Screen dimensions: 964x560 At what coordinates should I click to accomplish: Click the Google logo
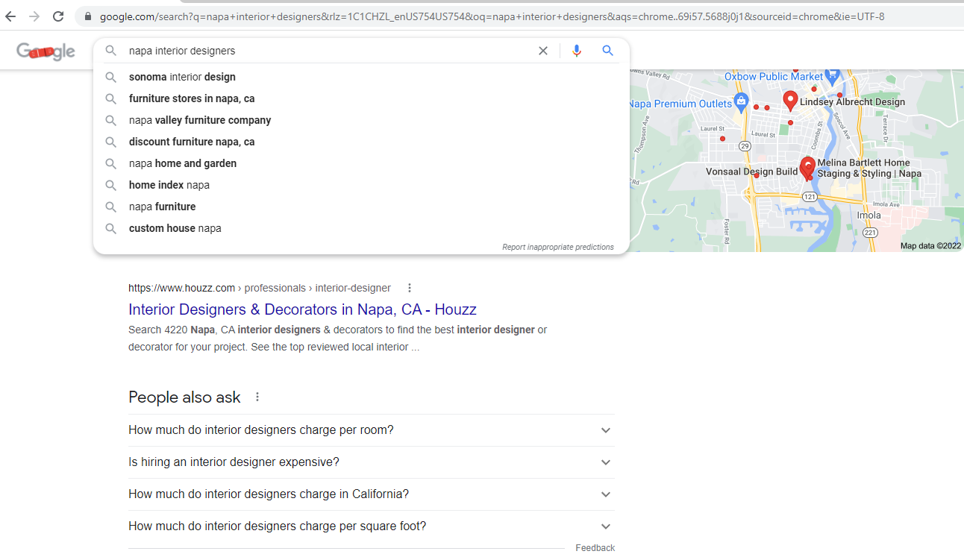46,51
